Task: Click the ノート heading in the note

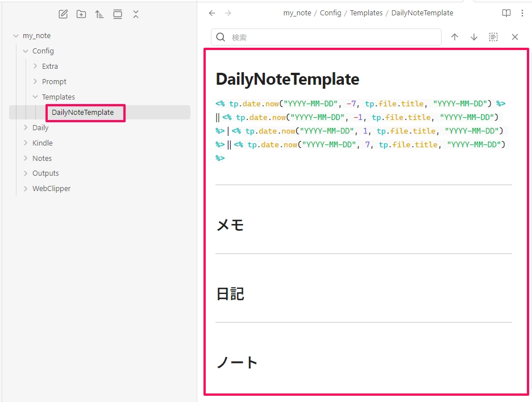Action: [237, 362]
